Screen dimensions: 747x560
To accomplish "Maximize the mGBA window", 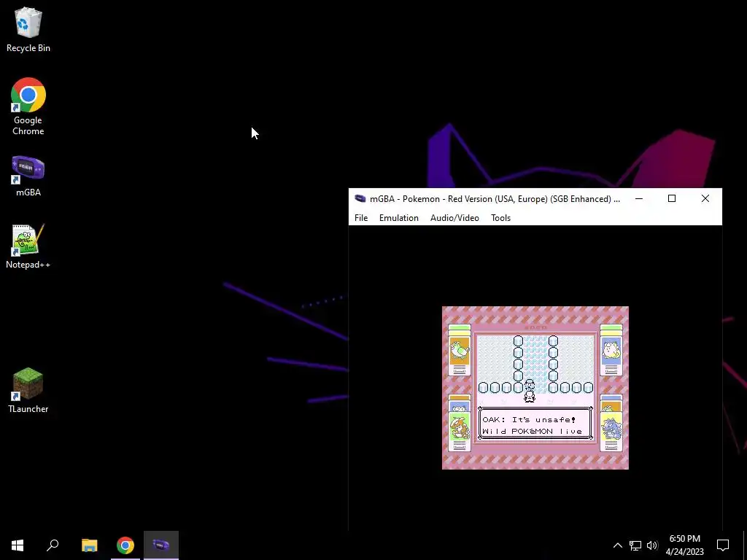I will point(672,198).
